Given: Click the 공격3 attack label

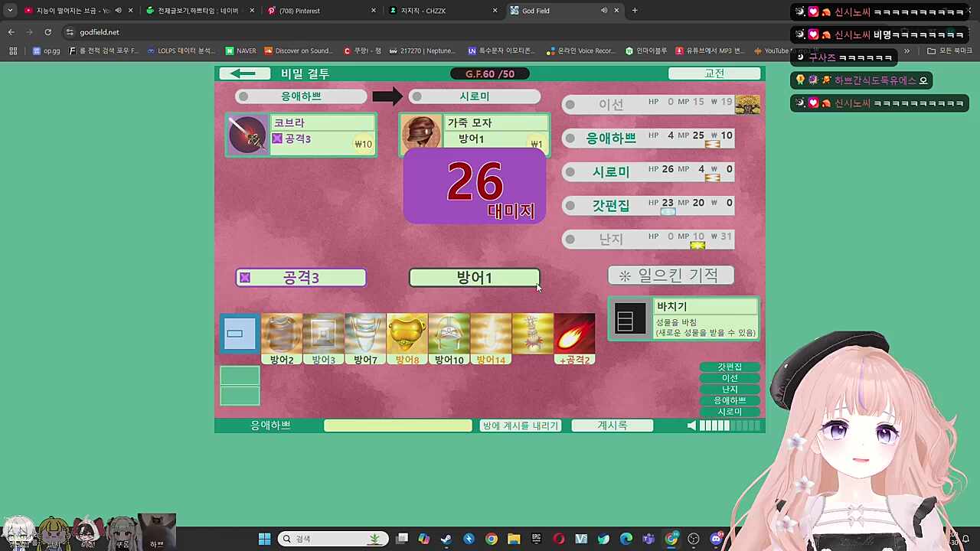Looking at the screenshot, I should 301,278.
